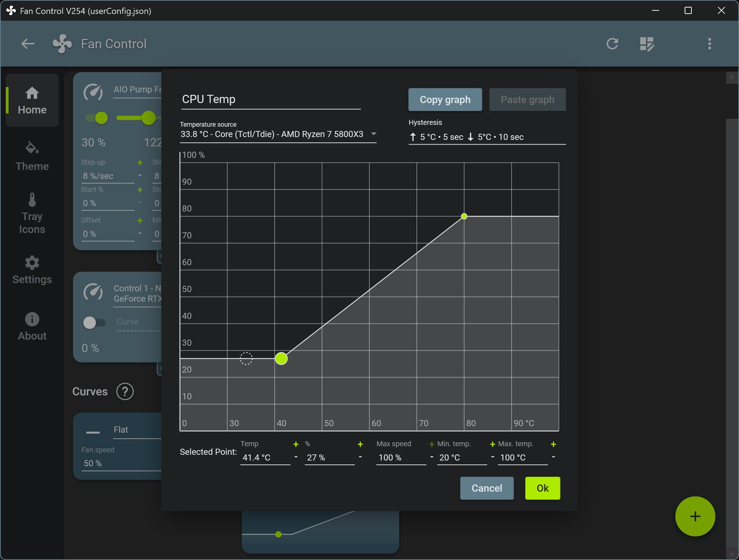Decrease selected point percent with minus
The image size is (739, 560).
360,457
